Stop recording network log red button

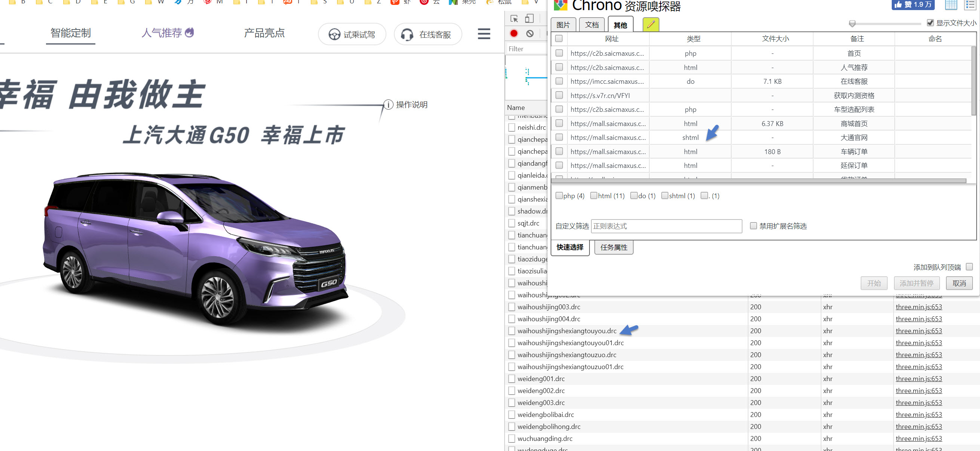(514, 33)
